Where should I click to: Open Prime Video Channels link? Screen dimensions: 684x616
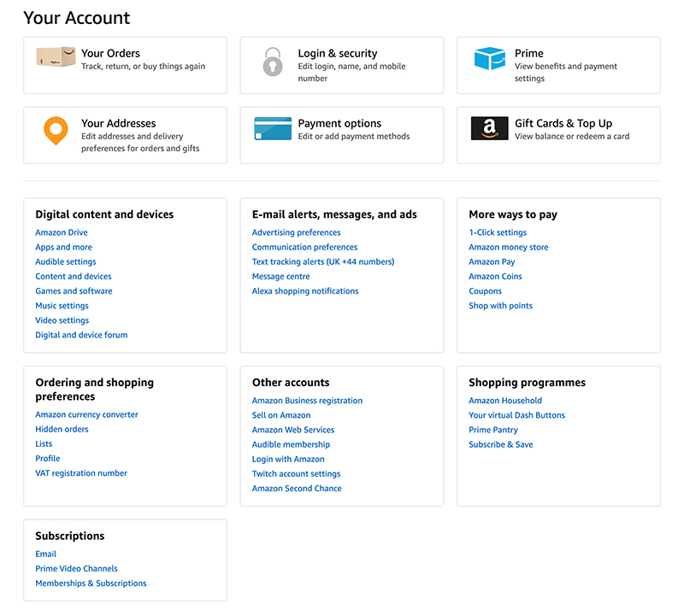pyautogui.click(x=76, y=568)
